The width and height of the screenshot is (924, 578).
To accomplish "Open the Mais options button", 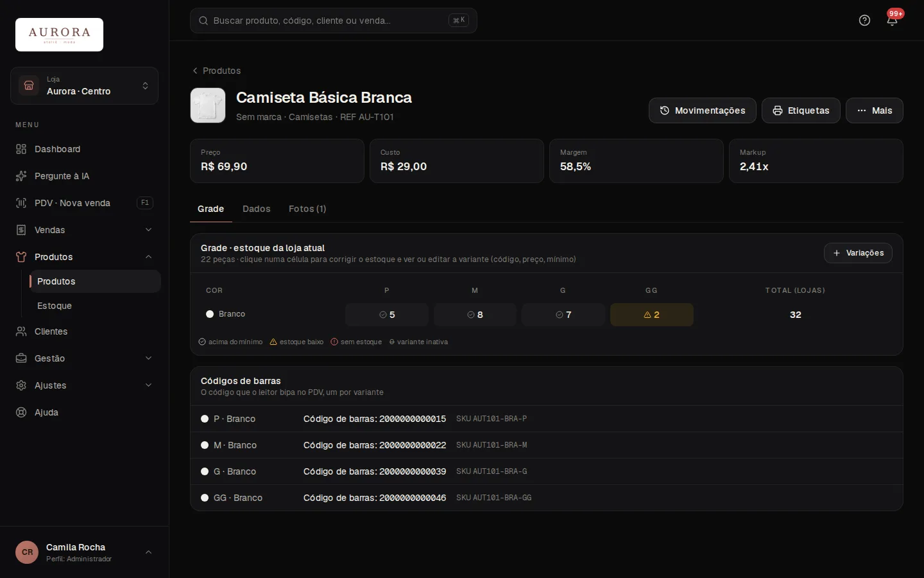I will [875, 110].
